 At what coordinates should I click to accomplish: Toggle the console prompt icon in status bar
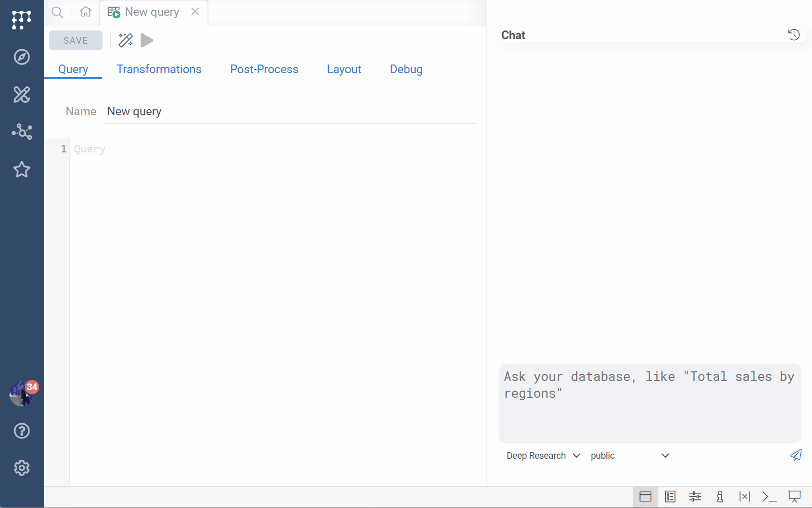coord(769,497)
